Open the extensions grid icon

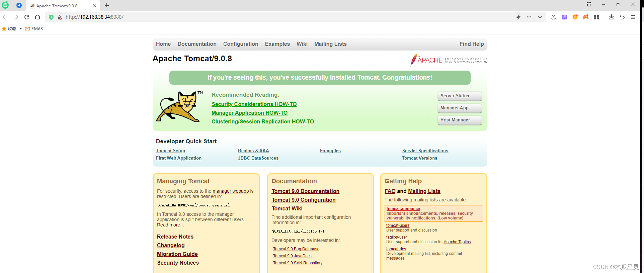596,17
